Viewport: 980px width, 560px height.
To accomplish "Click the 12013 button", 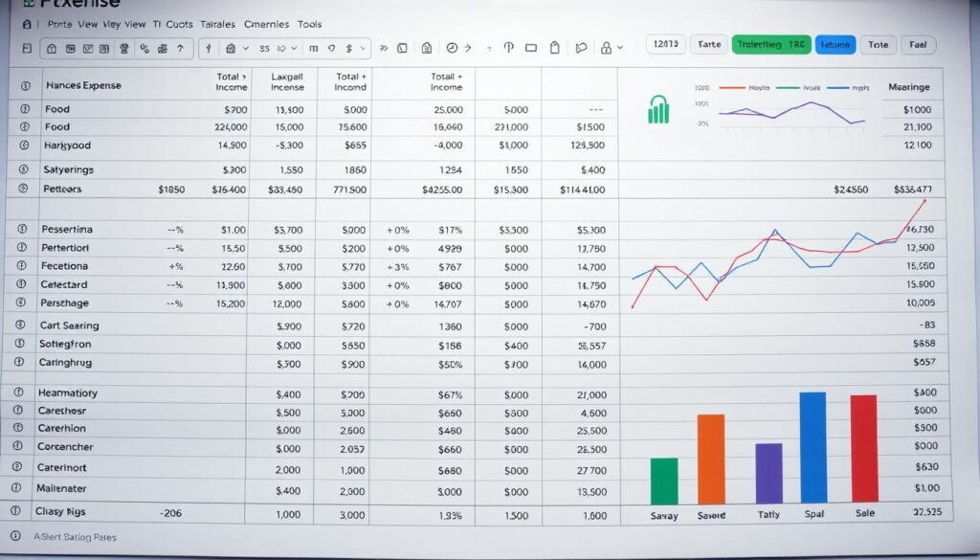I will (x=666, y=44).
